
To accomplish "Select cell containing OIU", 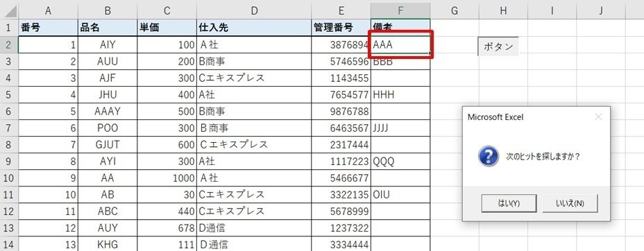I will [400, 195].
